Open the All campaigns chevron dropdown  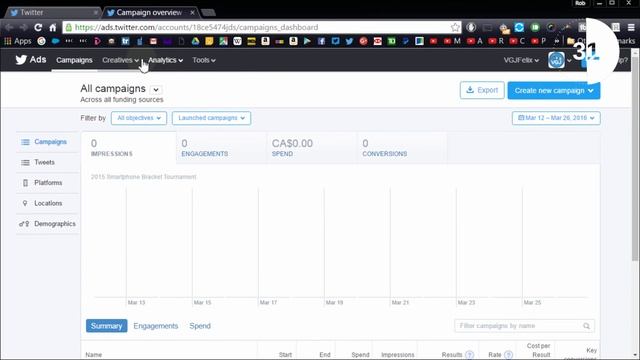[x=156, y=89]
